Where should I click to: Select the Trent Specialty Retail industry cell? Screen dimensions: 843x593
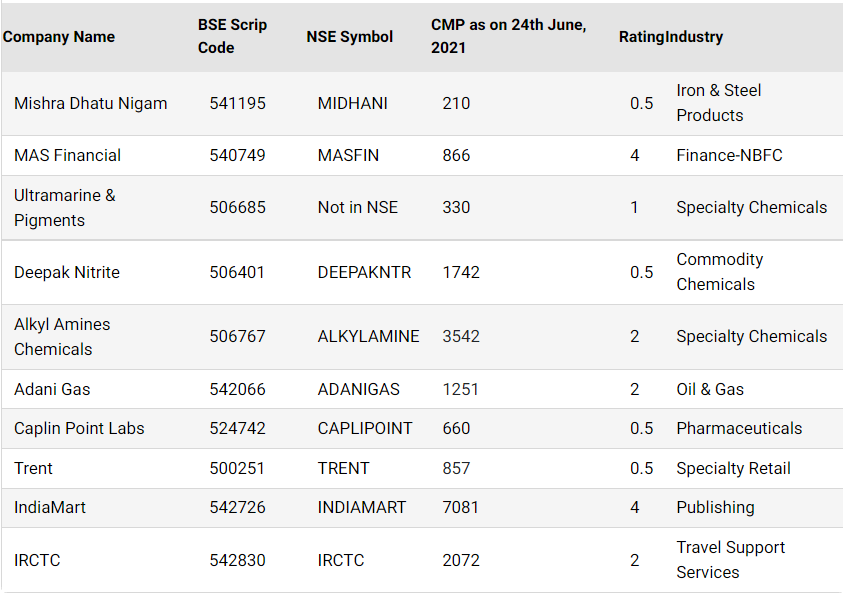point(733,468)
